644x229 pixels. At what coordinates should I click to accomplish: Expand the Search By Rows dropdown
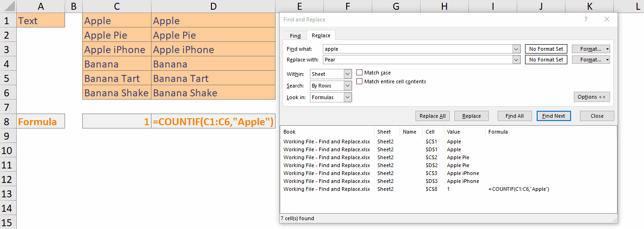click(348, 86)
